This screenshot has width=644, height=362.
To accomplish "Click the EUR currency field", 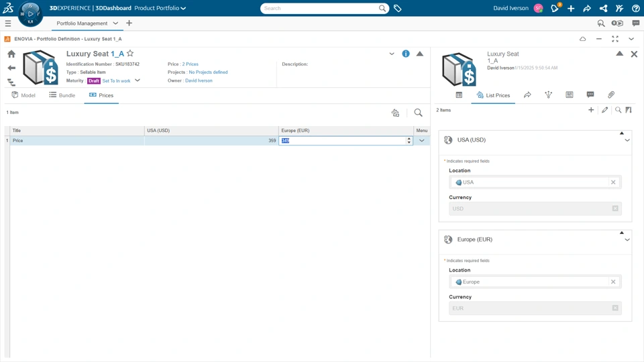I will (535, 308).
